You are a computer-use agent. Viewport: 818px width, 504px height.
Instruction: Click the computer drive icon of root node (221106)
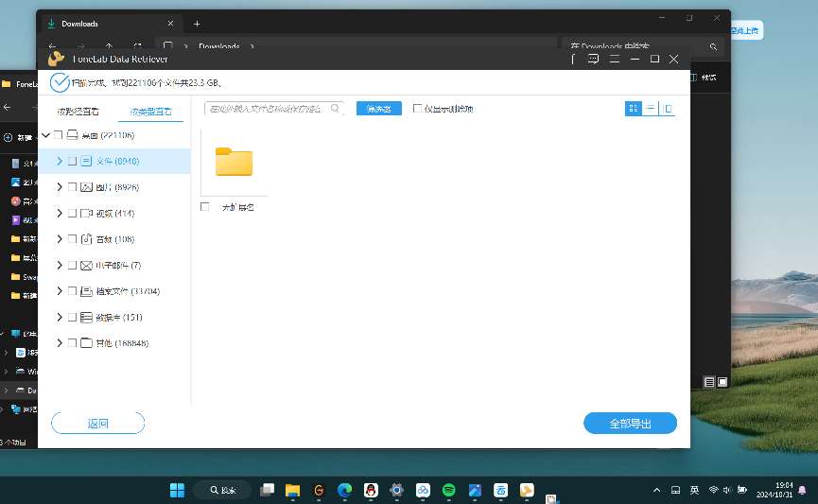pos(73,135)
